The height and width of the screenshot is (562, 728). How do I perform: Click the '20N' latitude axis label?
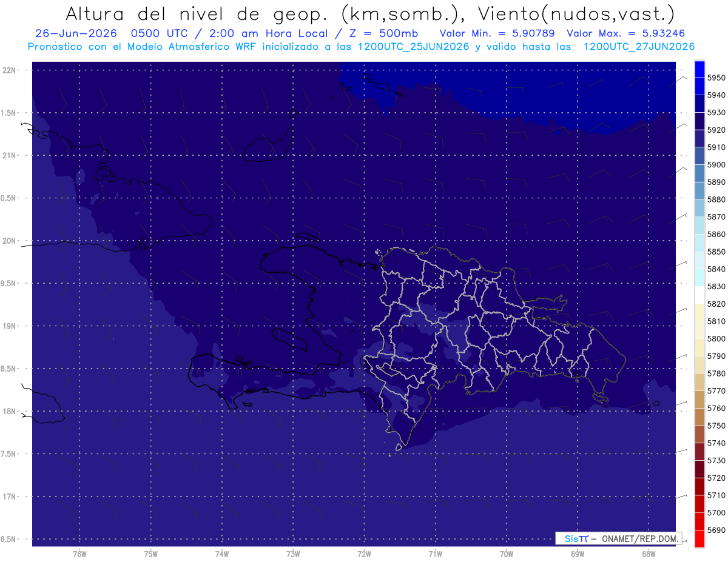tap(9, 241)
